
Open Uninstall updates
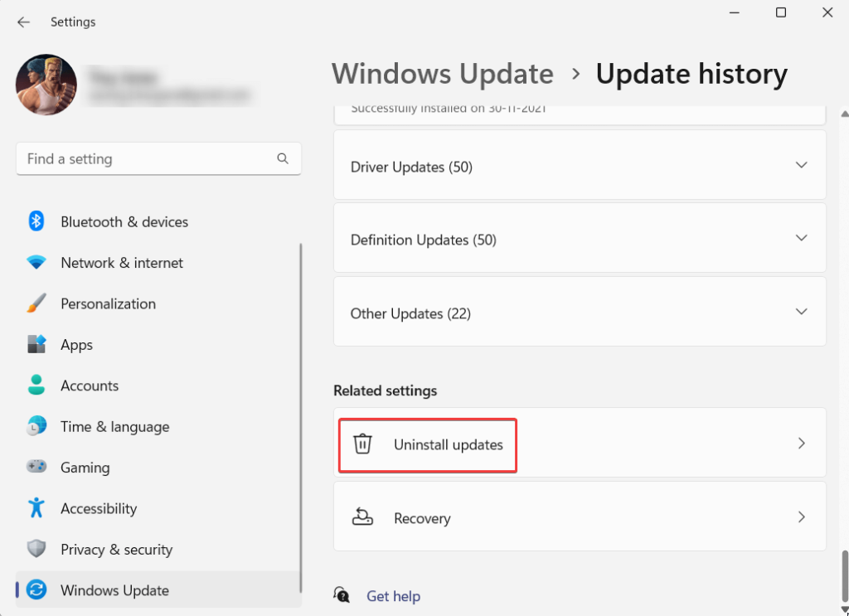point(580,443)
